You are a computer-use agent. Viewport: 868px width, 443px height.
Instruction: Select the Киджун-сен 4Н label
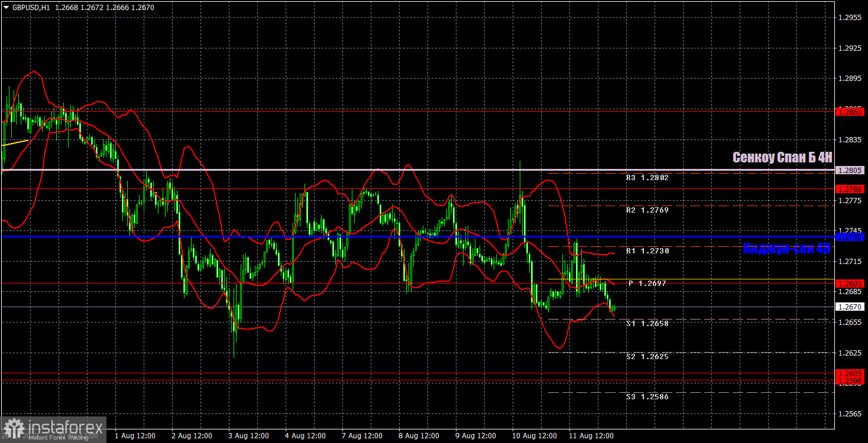point(786,249)
